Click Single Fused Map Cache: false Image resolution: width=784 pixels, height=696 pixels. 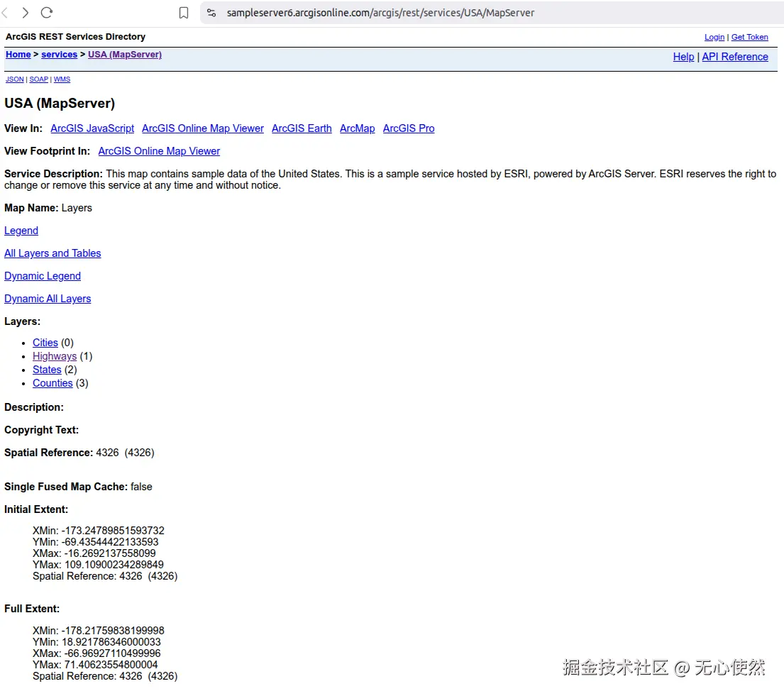[78, 487]
